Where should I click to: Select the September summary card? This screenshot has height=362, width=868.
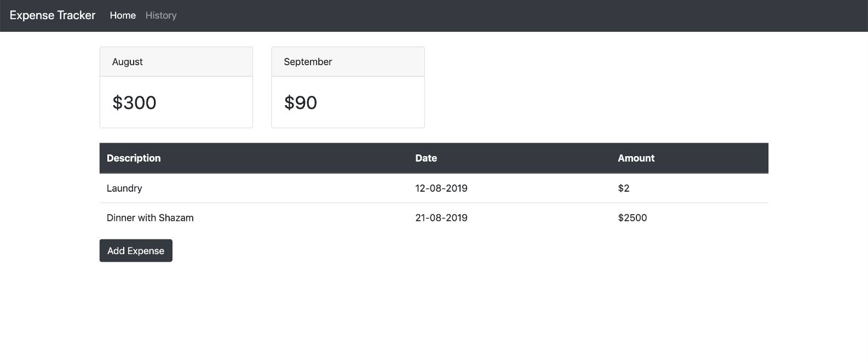click(x=348, y=102)
